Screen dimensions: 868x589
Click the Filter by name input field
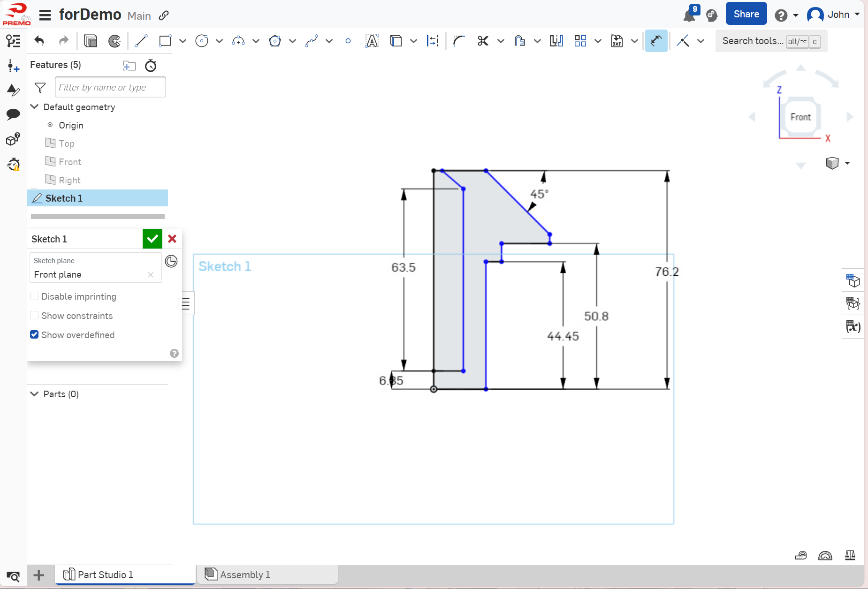click(110, 88)
